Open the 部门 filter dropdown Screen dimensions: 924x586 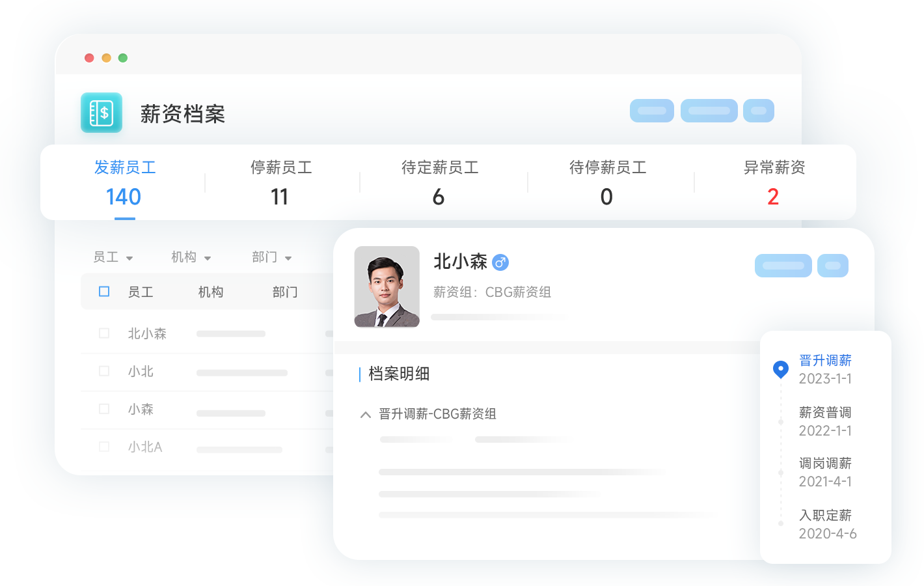(x=272, y=258)
